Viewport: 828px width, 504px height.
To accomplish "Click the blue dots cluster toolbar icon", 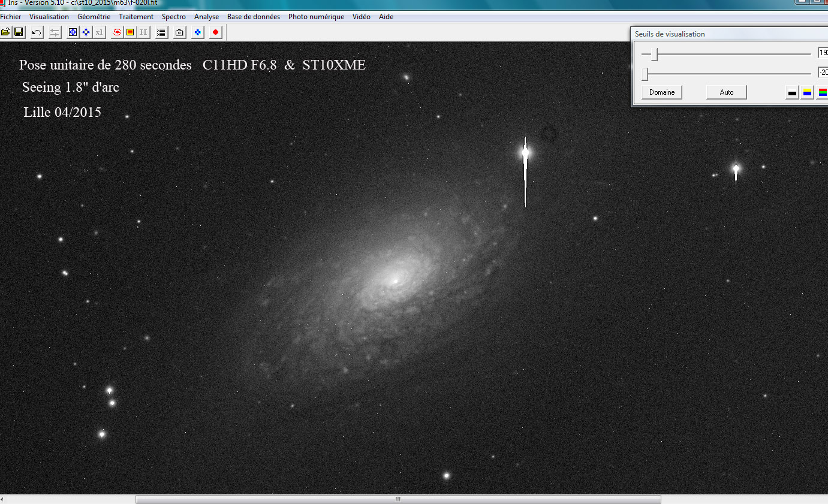I will pyautogui.click(x=197, y=32).
